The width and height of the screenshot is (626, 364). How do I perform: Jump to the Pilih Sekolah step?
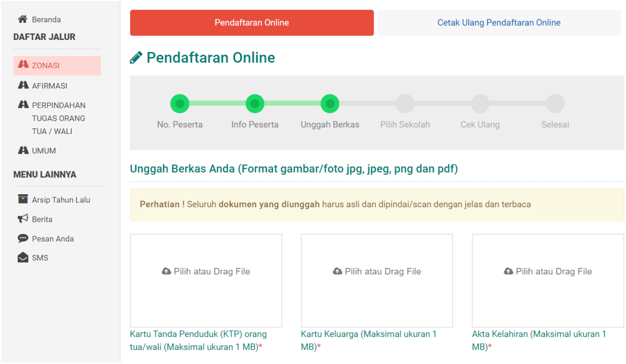pyautogui.click(x=405, y=104)
